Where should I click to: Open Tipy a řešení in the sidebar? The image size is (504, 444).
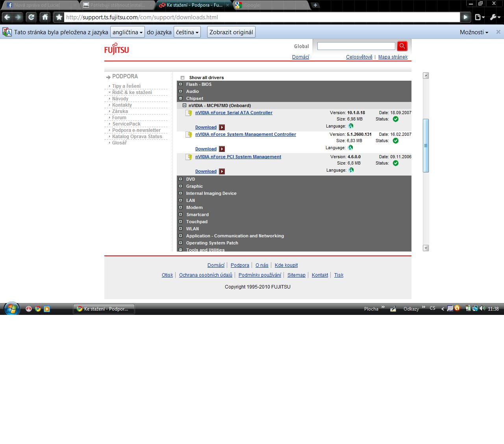(126, 86)
